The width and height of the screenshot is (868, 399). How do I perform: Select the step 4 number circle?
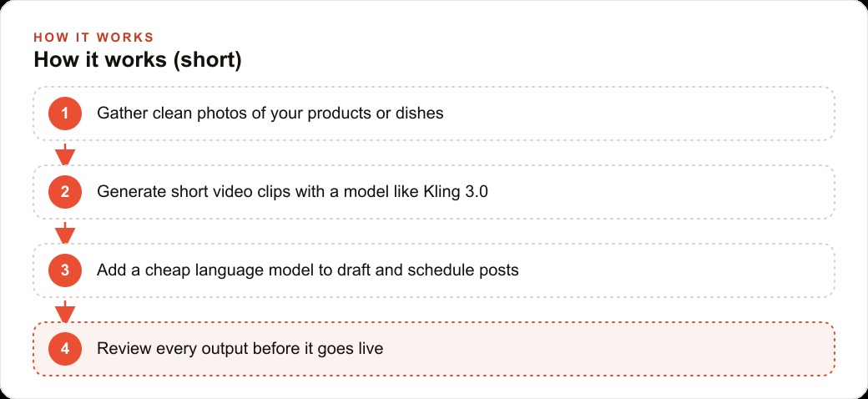click(x=65, y=349)
